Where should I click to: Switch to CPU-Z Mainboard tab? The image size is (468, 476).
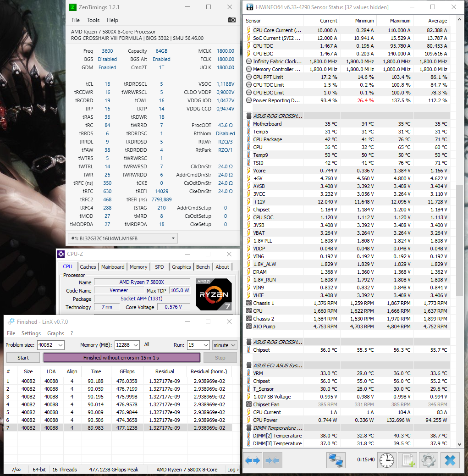[x=113, y=267]
